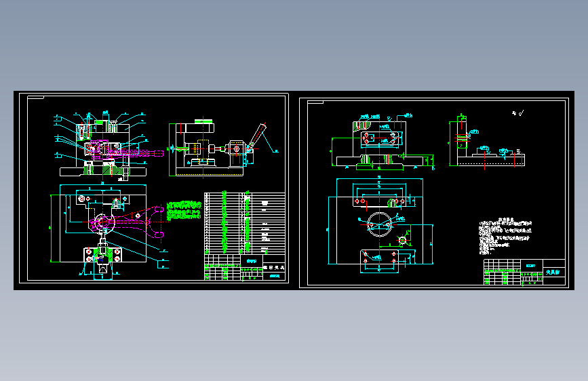Select the right fixture body drawing sheet
588x381 pixels.
[434, 193]
